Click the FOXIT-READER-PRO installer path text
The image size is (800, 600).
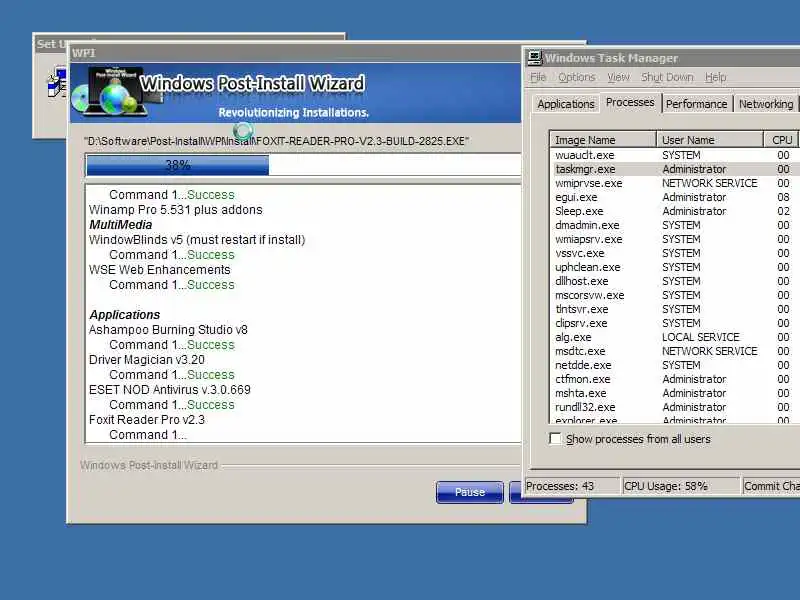click(x=277, y=141)
